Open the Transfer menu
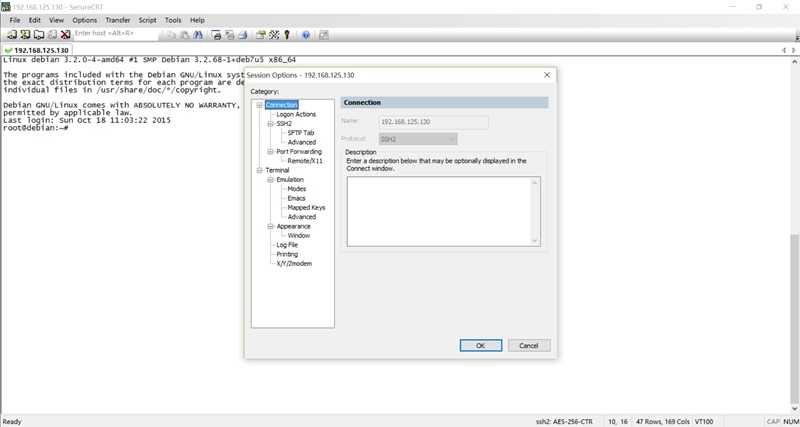The width and height of the screenshot is (800, 427). click(118, 20)
